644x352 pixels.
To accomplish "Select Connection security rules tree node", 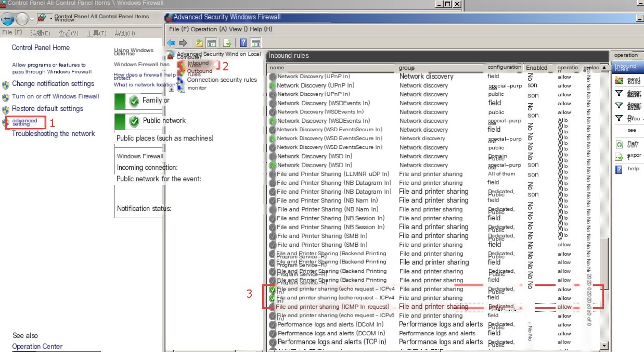I will click(222, 80).
